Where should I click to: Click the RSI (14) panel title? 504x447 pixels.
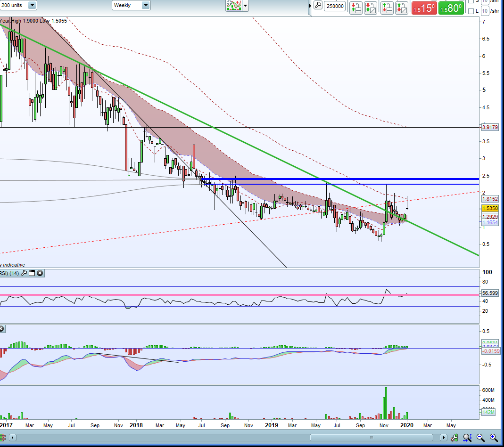click(9, 273)
